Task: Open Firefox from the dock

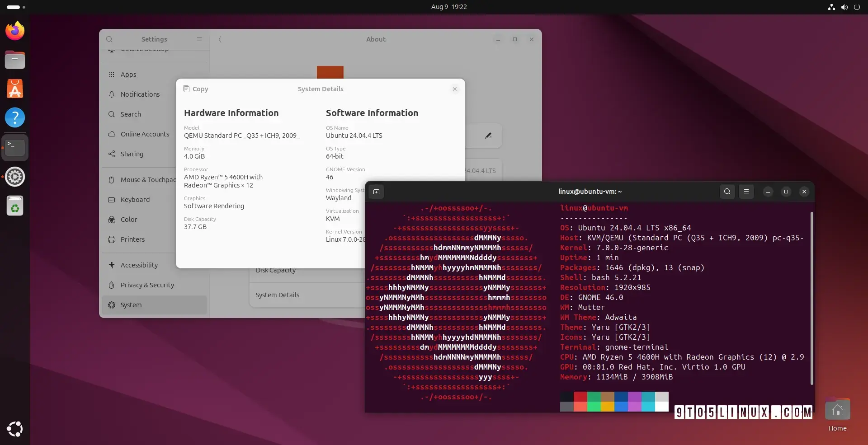Action: pyautogui.click(x=15, y=31)
